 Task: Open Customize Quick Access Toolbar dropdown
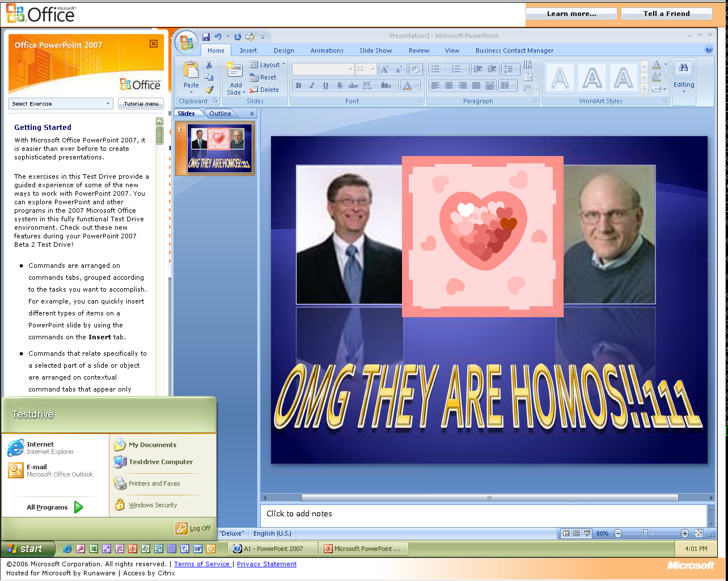click(263, 37)
